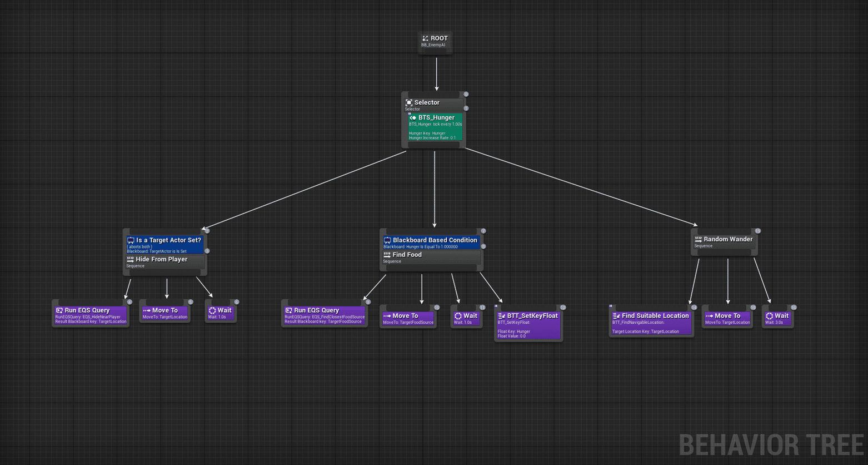
Task: Click the blueprint marker on Find Suitable Location's corner
Action: (x=611, y=306)
